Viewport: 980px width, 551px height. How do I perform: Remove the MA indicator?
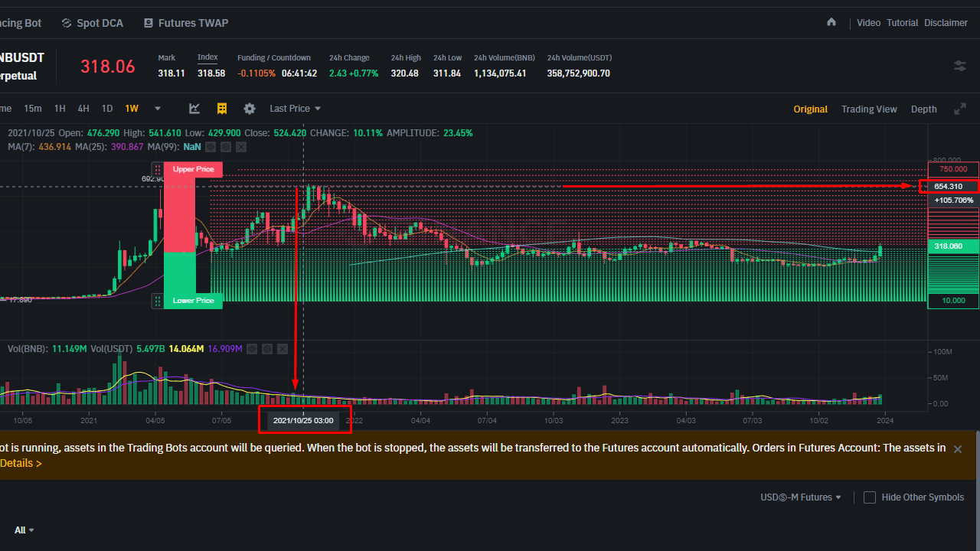[241, 147]
